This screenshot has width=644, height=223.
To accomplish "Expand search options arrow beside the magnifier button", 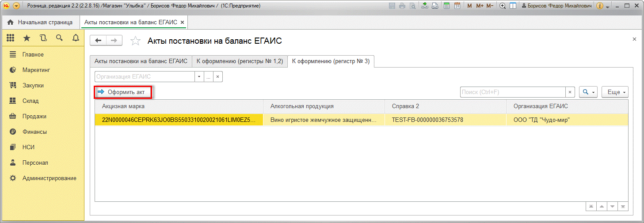I will coord(593,92).
